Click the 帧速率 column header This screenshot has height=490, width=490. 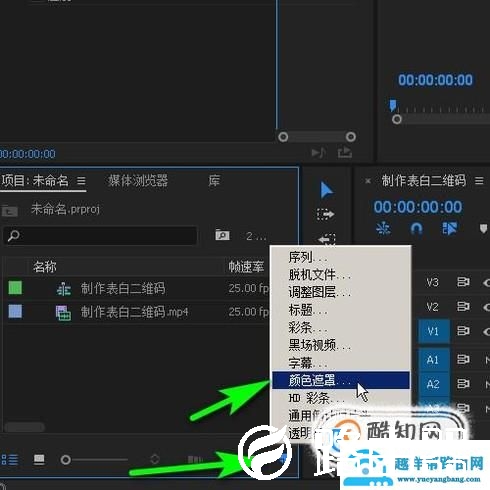click(x=246, y=267)
